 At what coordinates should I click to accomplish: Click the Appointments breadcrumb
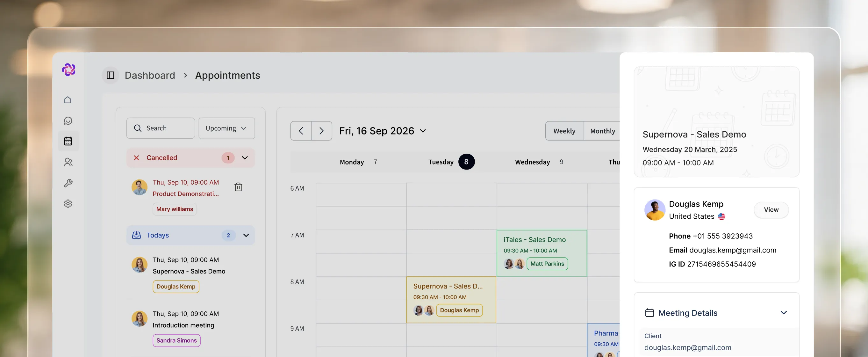[x=227, y=75]
